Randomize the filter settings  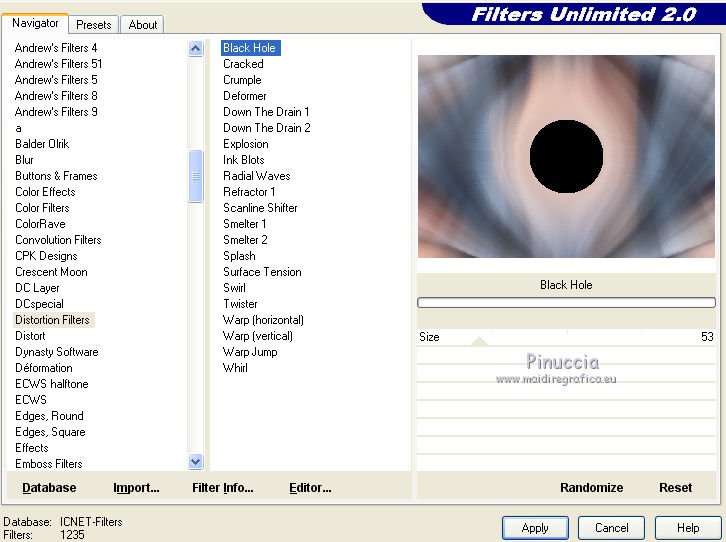[x=591, y=487]
